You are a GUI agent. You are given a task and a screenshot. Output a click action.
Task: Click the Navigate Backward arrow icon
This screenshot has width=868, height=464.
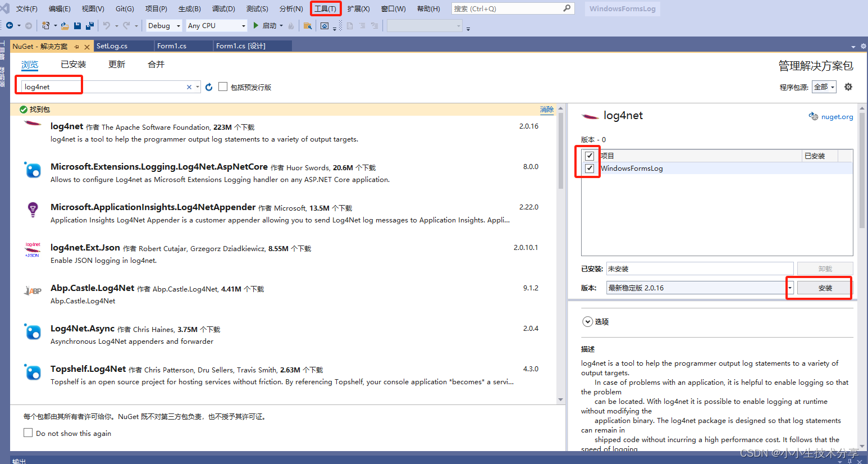point(10,25)
